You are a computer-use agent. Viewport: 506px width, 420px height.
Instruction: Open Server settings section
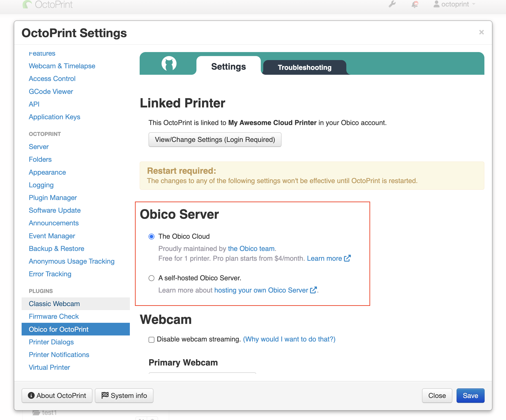[39, 147]
